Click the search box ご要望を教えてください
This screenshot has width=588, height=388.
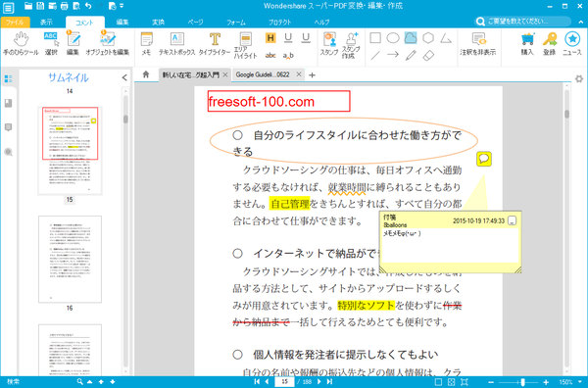(x=523, y=21)
